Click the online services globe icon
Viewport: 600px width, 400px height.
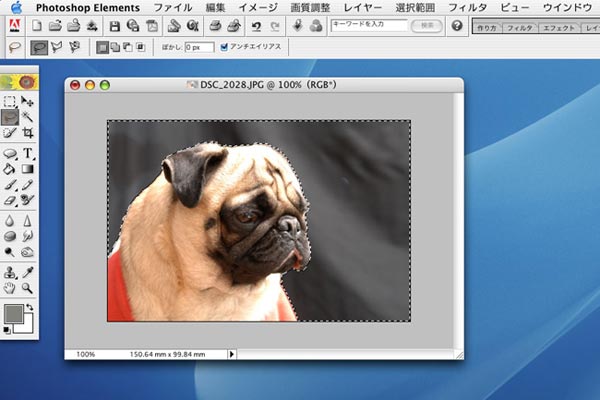[193, 26]
